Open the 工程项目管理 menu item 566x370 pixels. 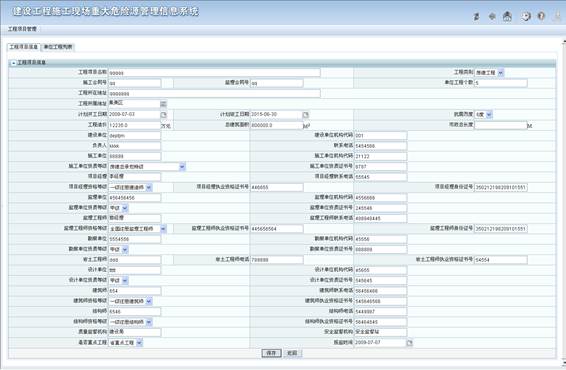pyautogui.click(x=22, y=29)
